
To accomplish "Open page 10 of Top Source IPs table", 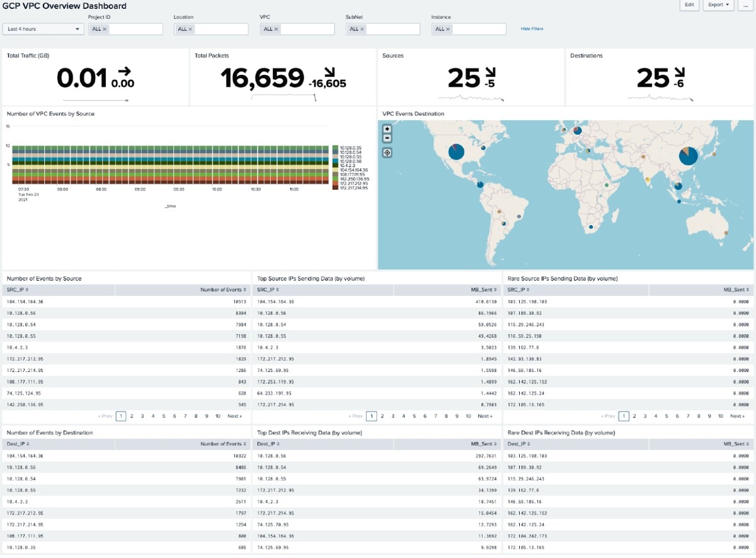I will tap(468, 416).
